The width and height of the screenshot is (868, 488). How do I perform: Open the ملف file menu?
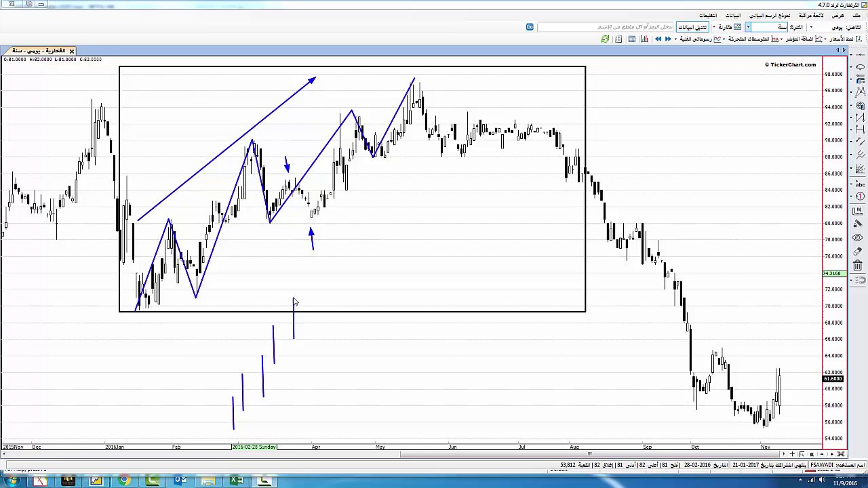[856, 16]
